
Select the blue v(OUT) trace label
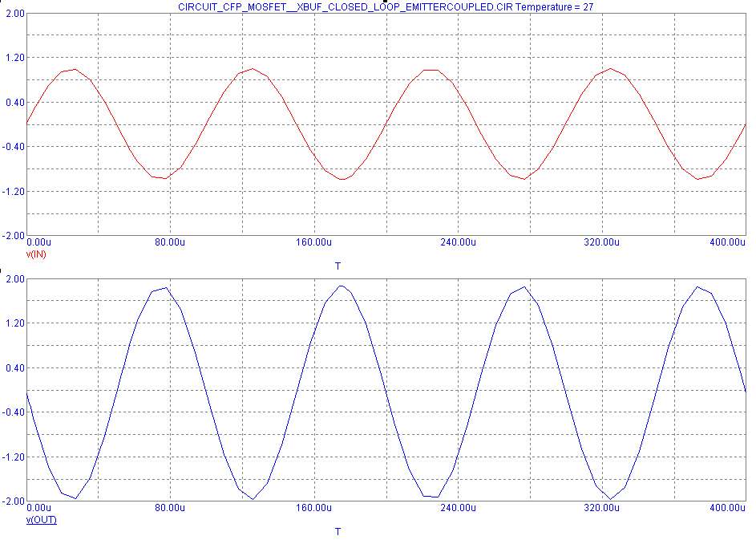coord(42,520)
